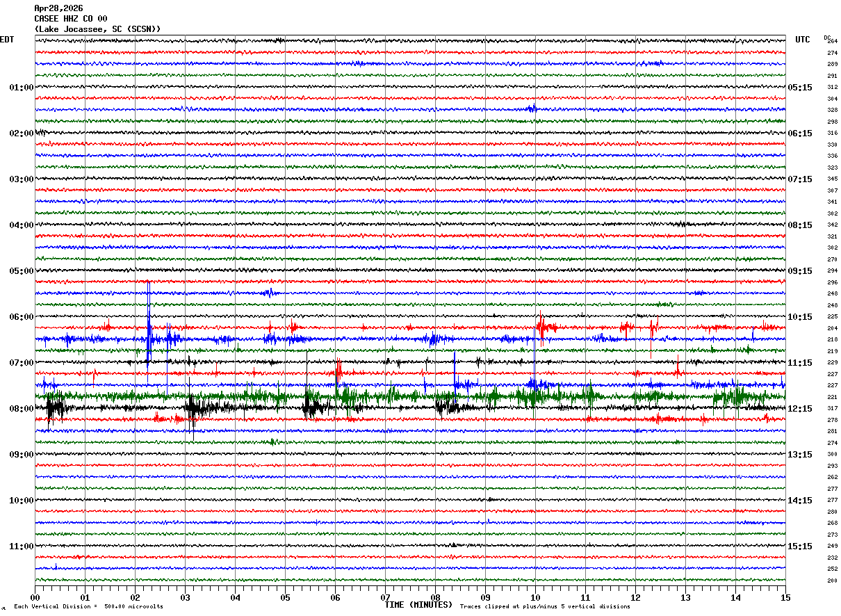
Task: Select the 01:00 EDT time label
Action: pos(21,88)
